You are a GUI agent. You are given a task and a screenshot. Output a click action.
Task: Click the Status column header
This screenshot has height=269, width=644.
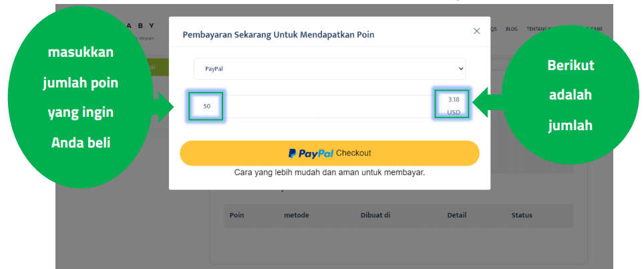tap(522, 216)
